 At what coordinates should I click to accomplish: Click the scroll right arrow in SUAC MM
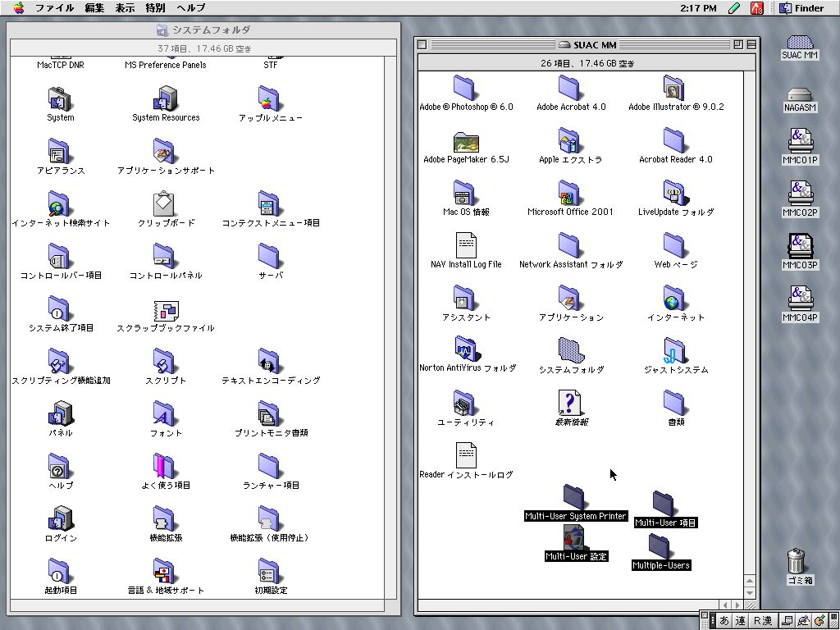737,605
